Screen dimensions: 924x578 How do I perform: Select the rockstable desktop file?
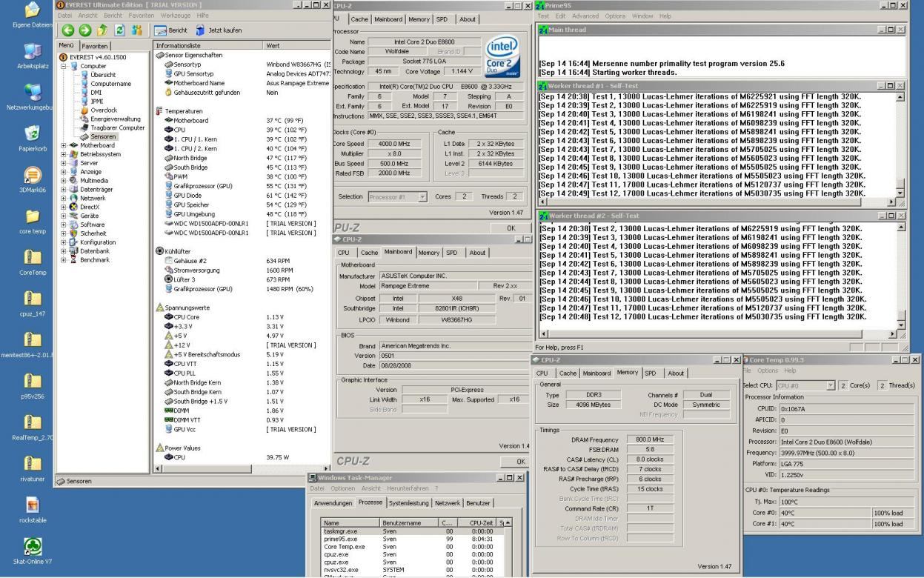tap(33, 510)
